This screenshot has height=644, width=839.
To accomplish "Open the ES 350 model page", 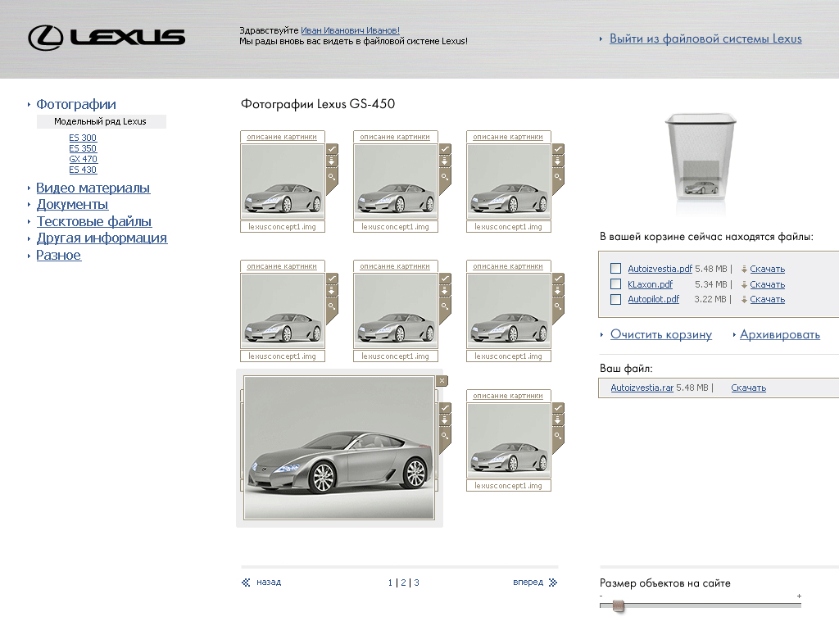I will click(x=83, y=148).
